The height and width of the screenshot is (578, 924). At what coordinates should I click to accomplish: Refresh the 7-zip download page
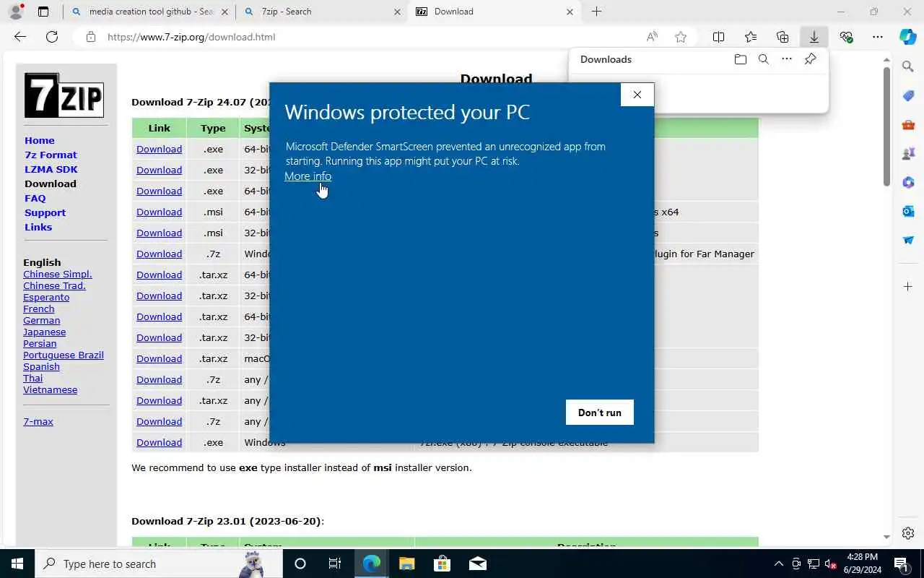[x=52, y=37]
